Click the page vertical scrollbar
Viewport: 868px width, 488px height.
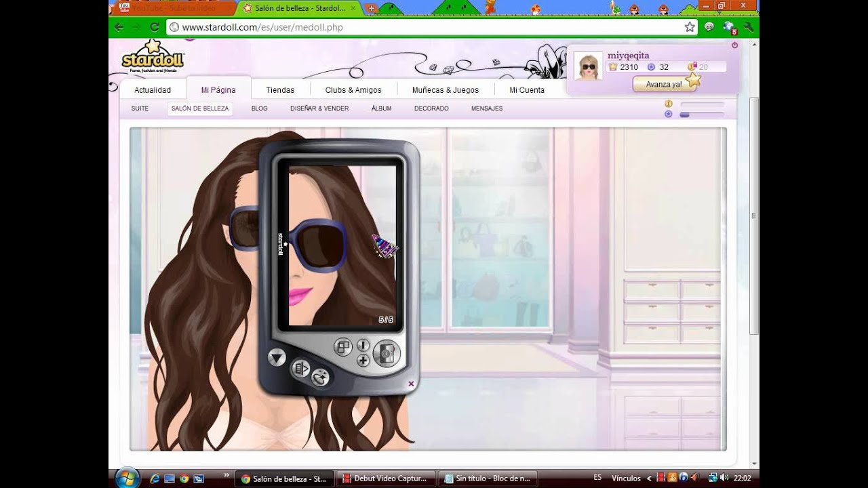point(754,216)
